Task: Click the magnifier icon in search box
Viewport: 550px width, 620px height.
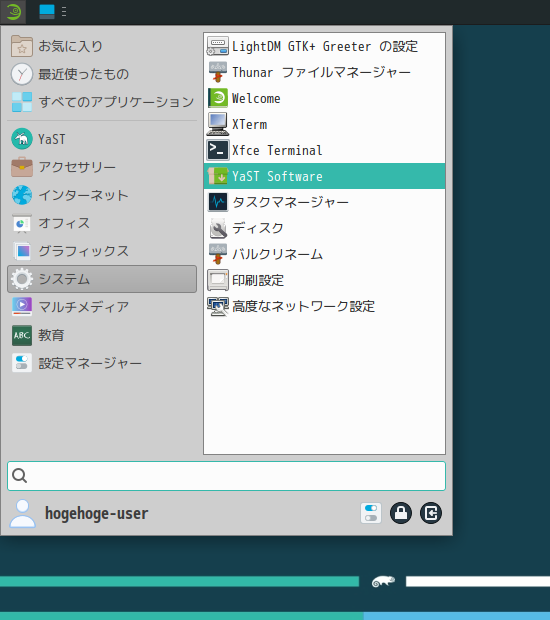Action: pyautogui.click(x=19, y=476)
